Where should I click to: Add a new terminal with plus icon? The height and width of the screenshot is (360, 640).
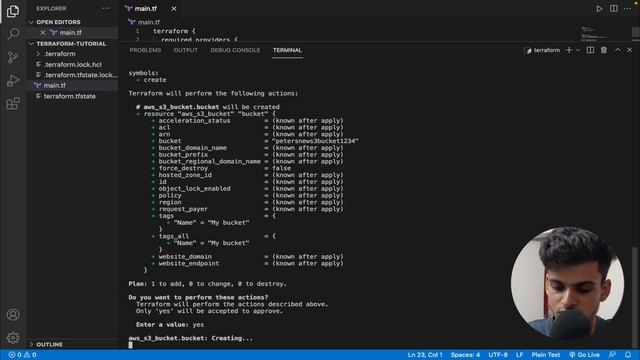569,50
